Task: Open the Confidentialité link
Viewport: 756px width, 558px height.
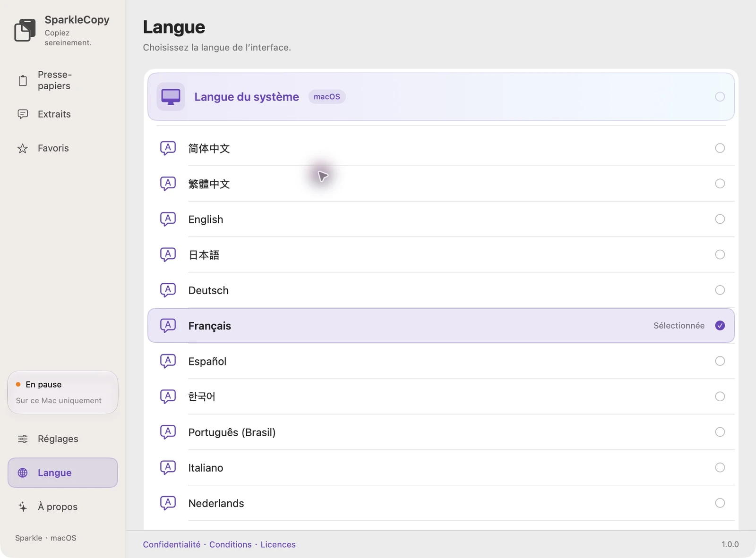Action: pyautogui.click(x=172, y=544)
